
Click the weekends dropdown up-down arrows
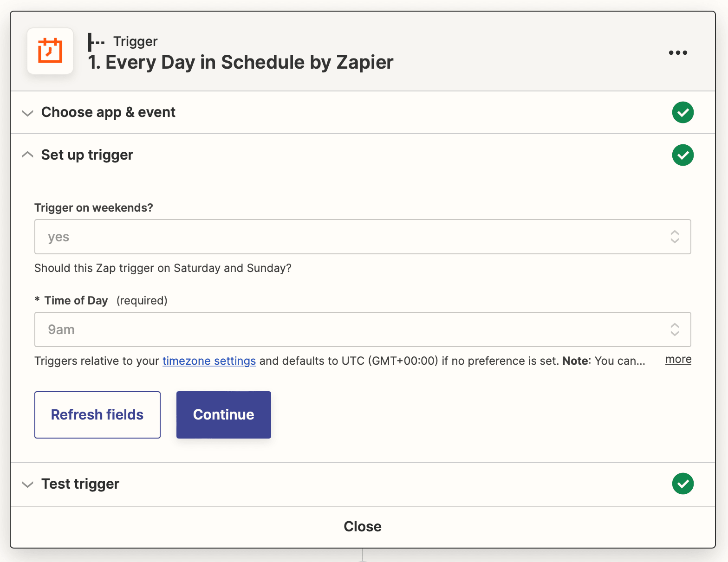(675, 237)
